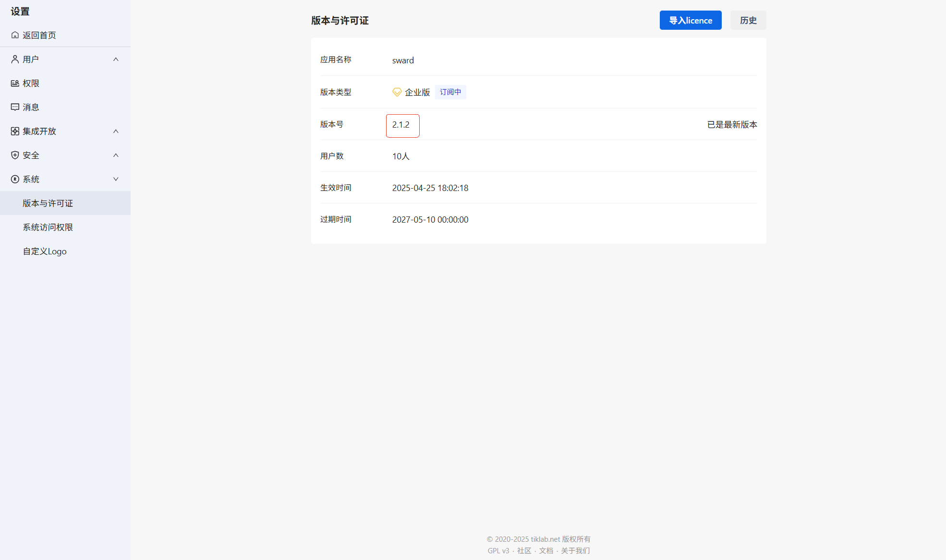Open 自定义Logo menu item
Viewport: 946px width, 560px height.
tap(45, 251)
